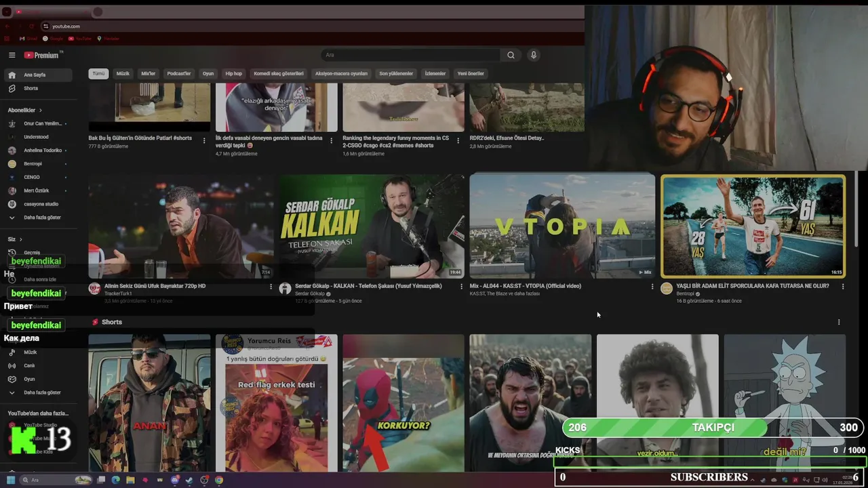Image resolution: width=868 pixels, height=488 pixels.
Task: Activate voice search microphone icon
Action: point(534,55)
